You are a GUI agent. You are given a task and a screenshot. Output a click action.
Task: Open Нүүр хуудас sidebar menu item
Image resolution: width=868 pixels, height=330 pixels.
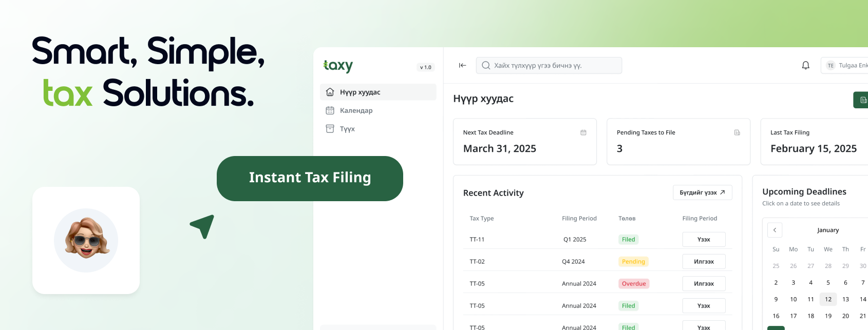pyautogui.click(x=378, y=92)
